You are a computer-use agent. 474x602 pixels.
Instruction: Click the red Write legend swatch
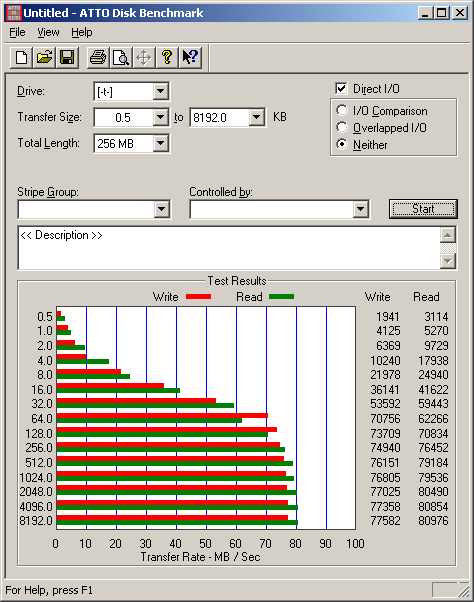coord(198,296)
